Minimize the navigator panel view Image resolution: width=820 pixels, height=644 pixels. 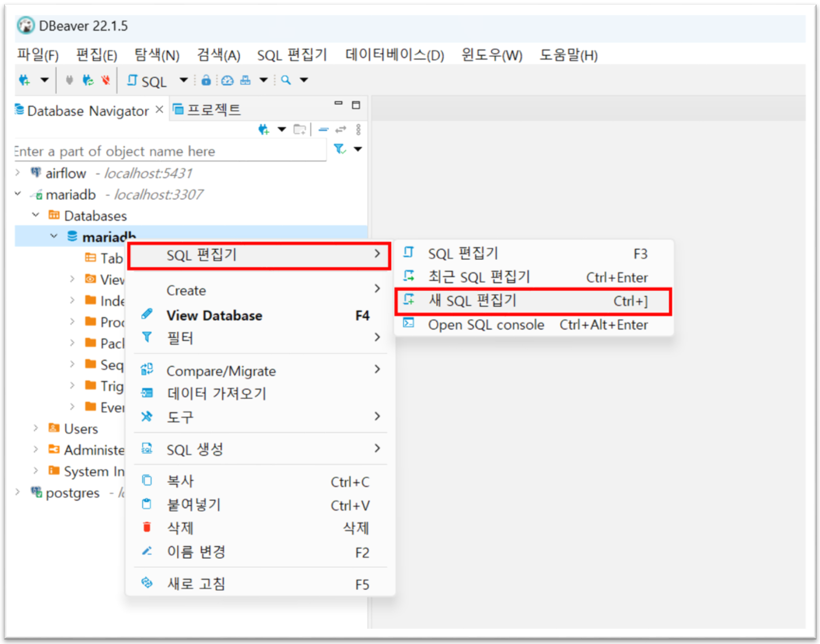(x=338, y=103)
